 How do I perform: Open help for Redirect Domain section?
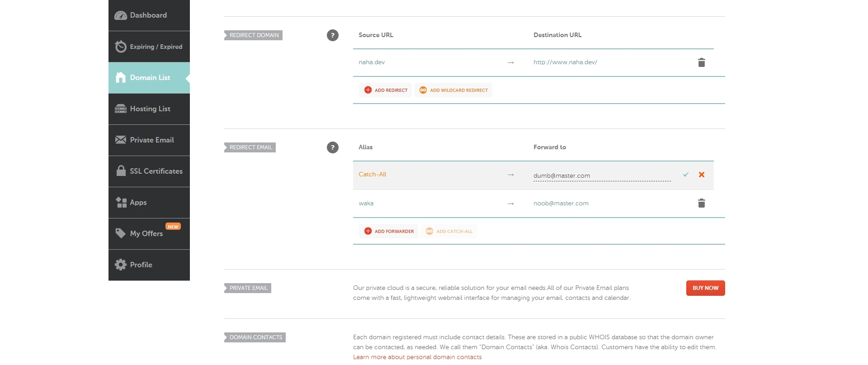pyautogui.click(x=333, y=35)
